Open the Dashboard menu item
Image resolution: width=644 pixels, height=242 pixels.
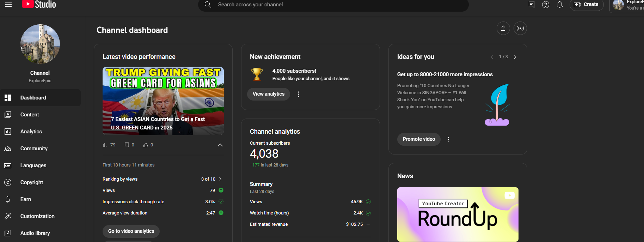pyautogui.click(x=40, y=98)
